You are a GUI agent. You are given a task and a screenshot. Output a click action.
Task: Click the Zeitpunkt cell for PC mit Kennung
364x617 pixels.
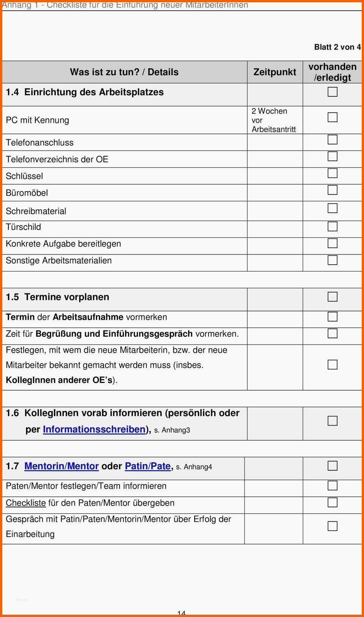click(275, 120)
